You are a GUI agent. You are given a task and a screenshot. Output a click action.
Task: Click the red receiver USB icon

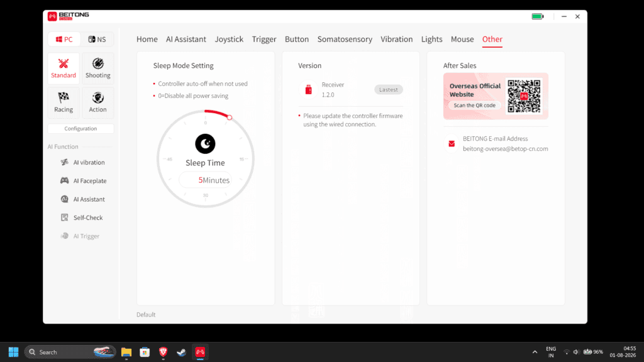click(308, 89)
